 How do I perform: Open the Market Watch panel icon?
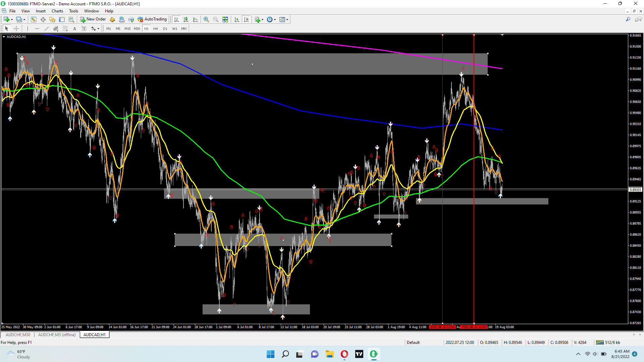tap(34, 19)
